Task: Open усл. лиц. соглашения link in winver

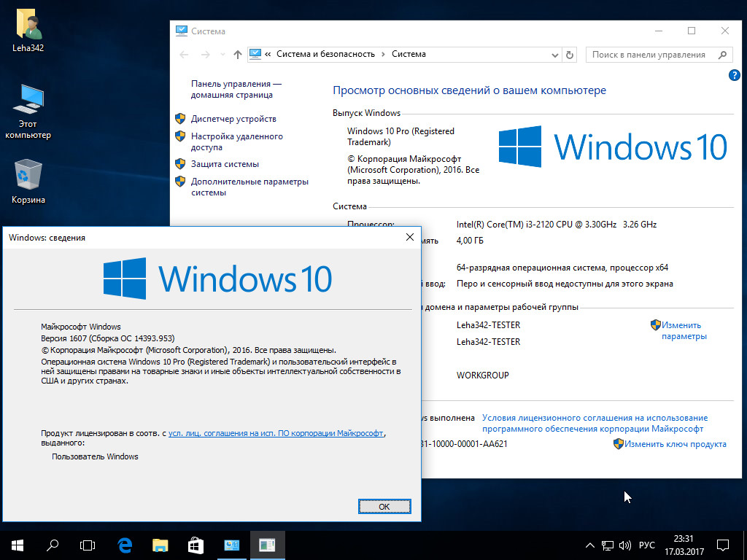Action: click(276, 433)
